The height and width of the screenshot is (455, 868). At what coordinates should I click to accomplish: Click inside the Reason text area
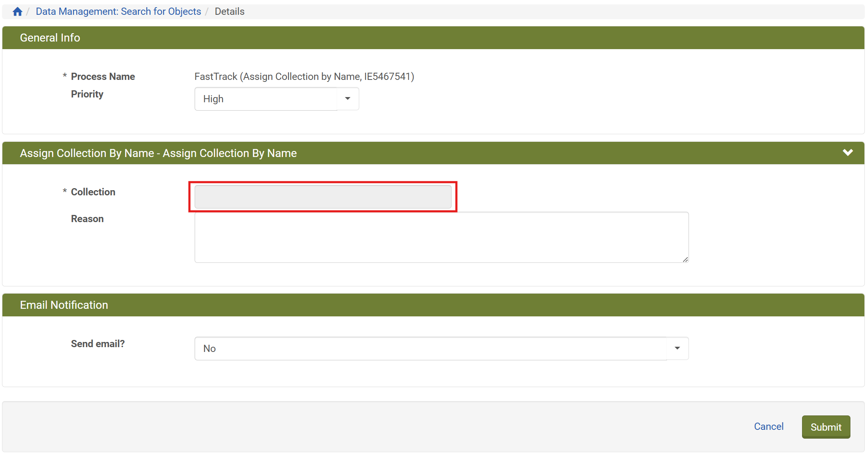pos(441,237)
